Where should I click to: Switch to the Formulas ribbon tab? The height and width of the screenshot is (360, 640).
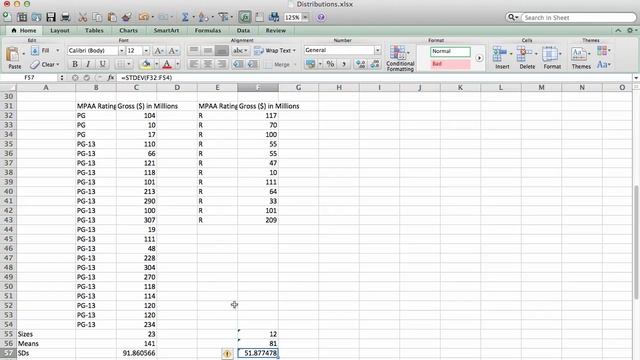tap(208, 31)
